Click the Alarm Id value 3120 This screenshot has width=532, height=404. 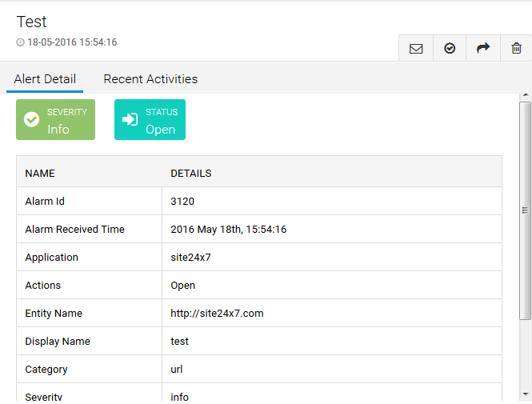[182, 202]
